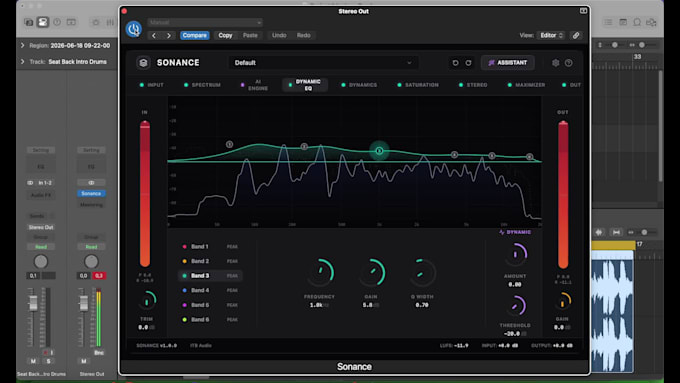Select EQ node 1 on the curve
The width and height of the screenshot is (680, 383).
(229, 144)
